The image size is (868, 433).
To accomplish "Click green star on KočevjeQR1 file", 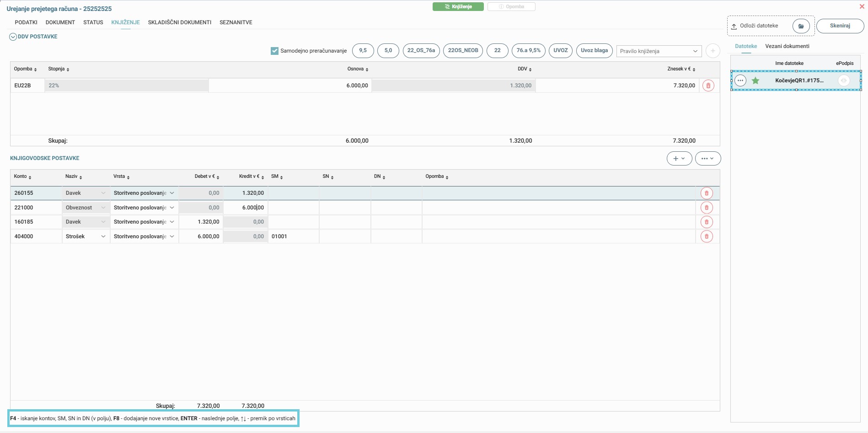I will (x=755, y=81).
